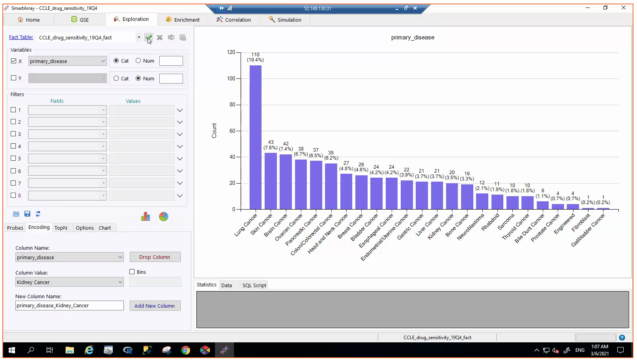Viewport: 637px width, 364px height.
Task: Click the gray X icon beside Fact Table
Action: point(160,38)
